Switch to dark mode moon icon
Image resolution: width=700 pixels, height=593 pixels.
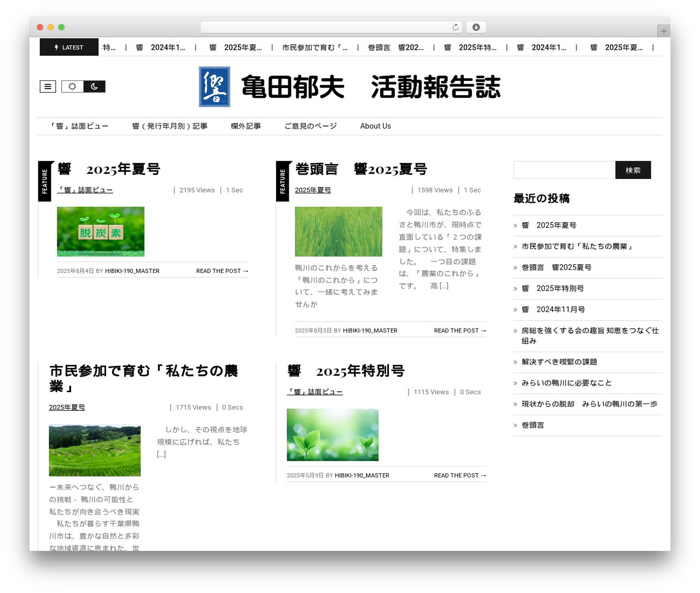(x=94, y=86)
